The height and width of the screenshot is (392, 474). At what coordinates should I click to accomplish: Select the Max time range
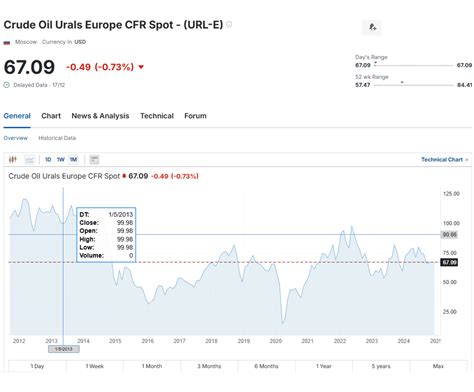(438, 366)
